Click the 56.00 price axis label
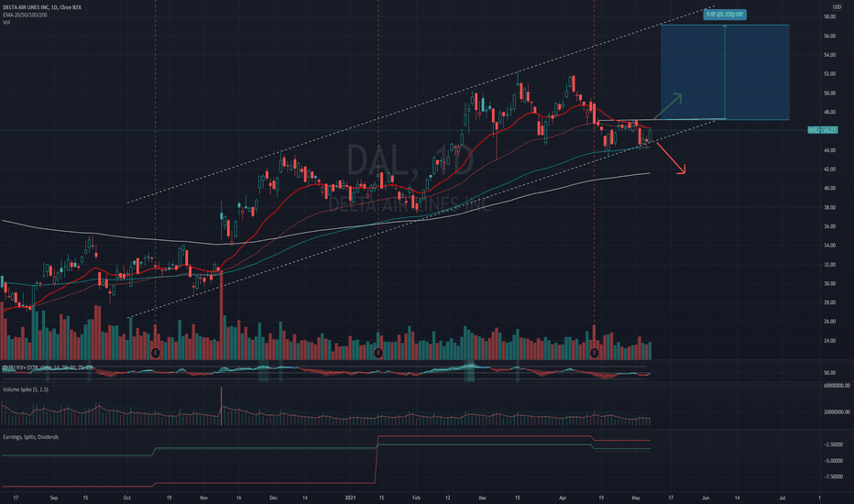 pos(829,36)
